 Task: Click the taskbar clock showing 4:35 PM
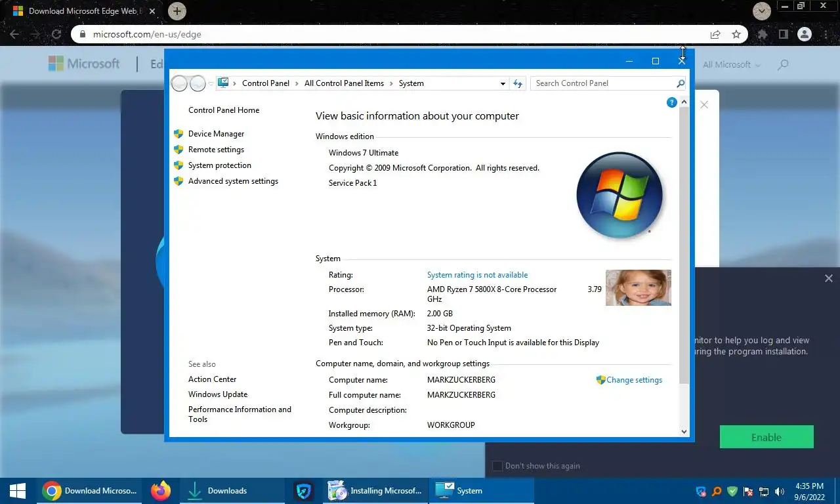(809, 491)
